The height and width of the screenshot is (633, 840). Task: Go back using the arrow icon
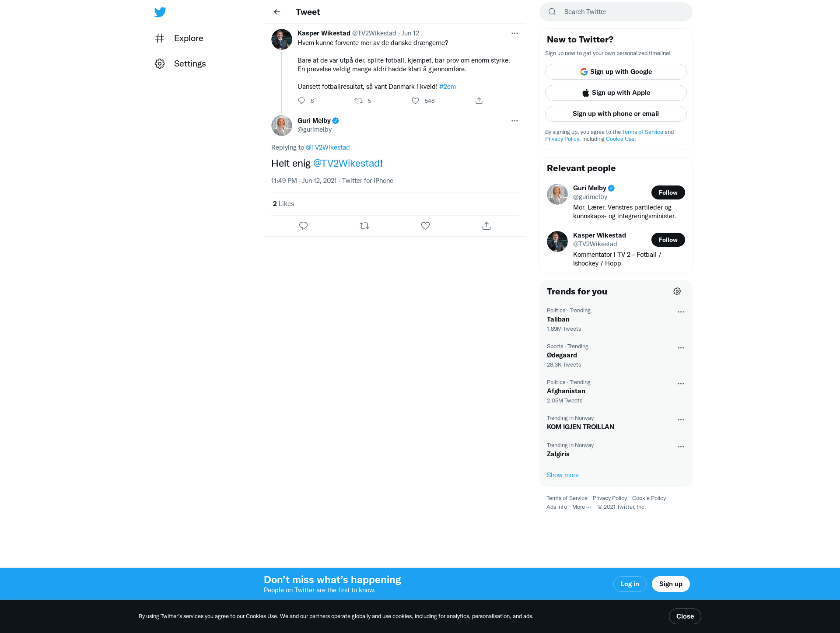[277, 12]
